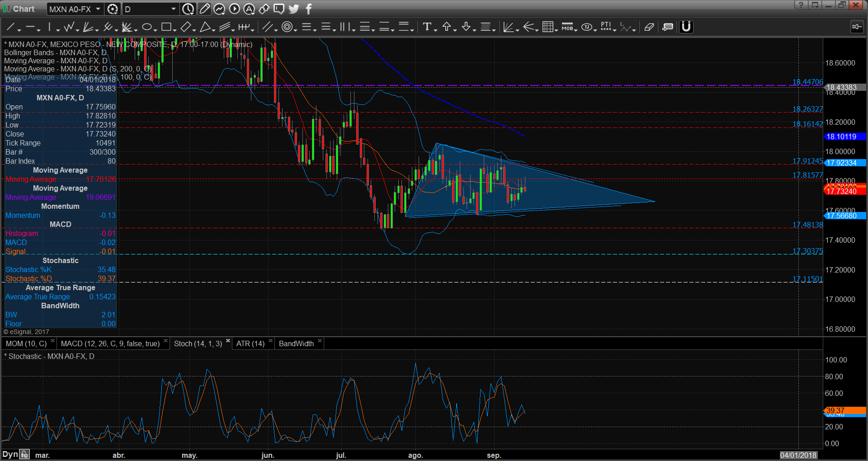Select the down arrow marker tool
The width and height of the screenshot is (868, 461).
(x=466, y=27)
